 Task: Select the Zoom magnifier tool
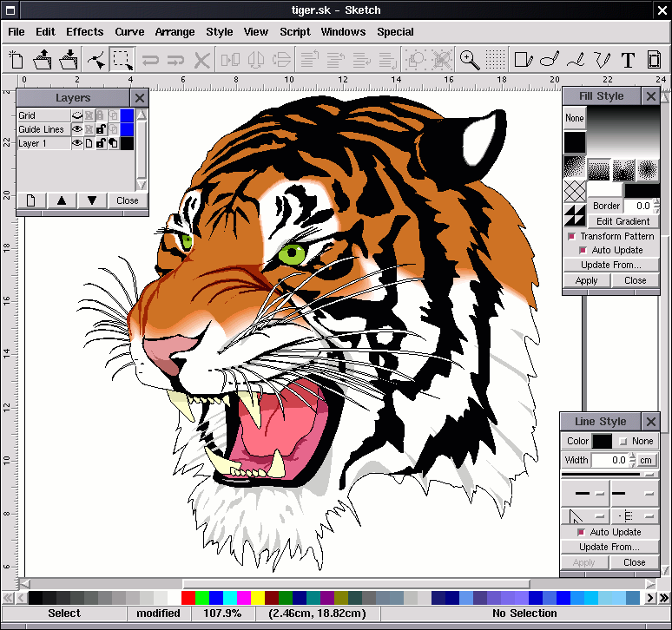point(470,60)
